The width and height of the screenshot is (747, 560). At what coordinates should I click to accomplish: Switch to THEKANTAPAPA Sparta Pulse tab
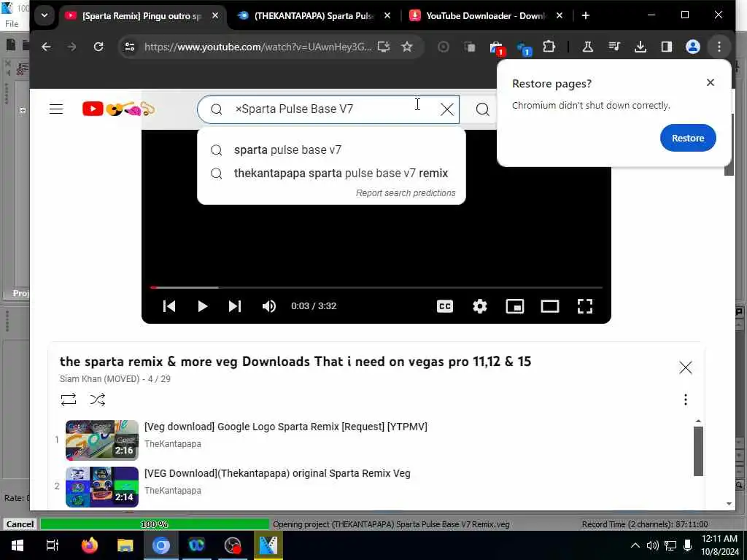[x=314, y=16]
